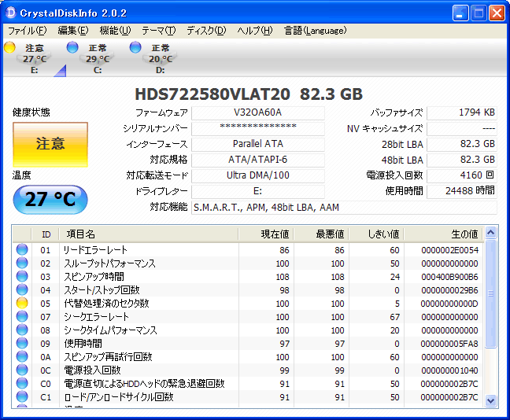Viewport: 510px width, 420px height.
Task: Click the SMART list scroll up arrow
Action: pos(490,233)
